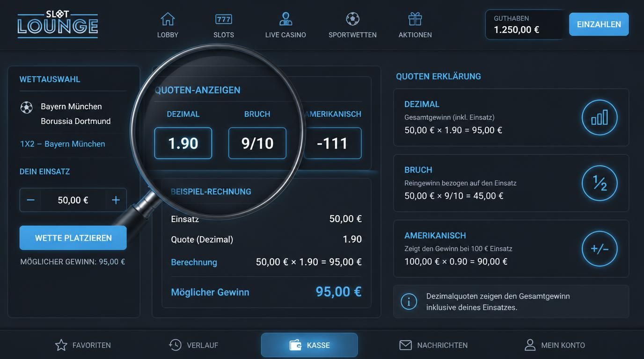Switch to the Verlauf tab label
The width and height of the screenshot is (644, 359).
[203, 345]
